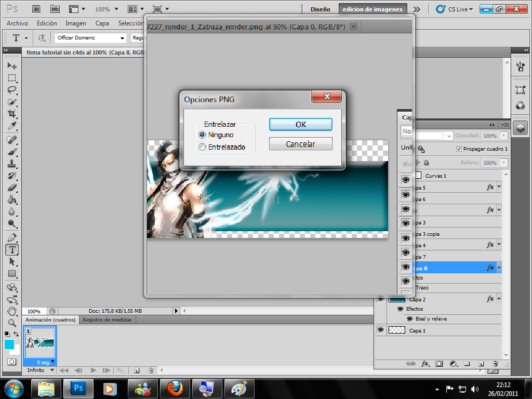The width and height of the screenshot is (532, 399).
Task: Select the Path Selection tool
Action: point(12,262)
